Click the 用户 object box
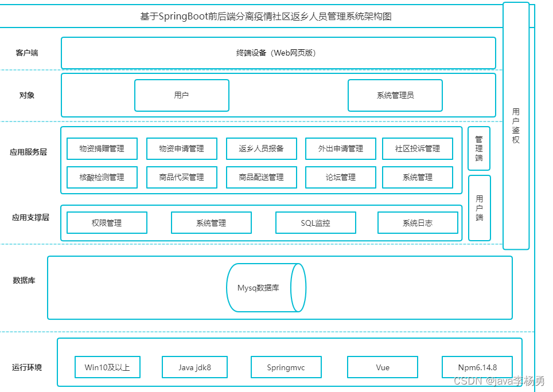Screen dimensions: 553x392 pyautogui.click(x=182, y=95)
